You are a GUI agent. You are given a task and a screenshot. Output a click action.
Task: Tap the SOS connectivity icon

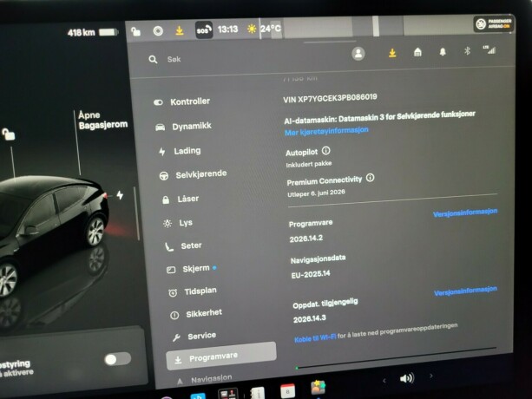click(x=204, y=30)
